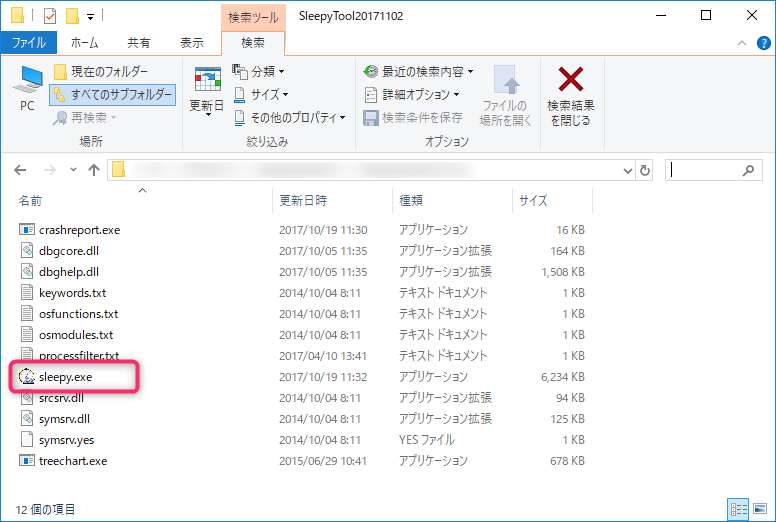
Task: Switch to the 表示 view ribbon tab
Action: pos(192,43)
